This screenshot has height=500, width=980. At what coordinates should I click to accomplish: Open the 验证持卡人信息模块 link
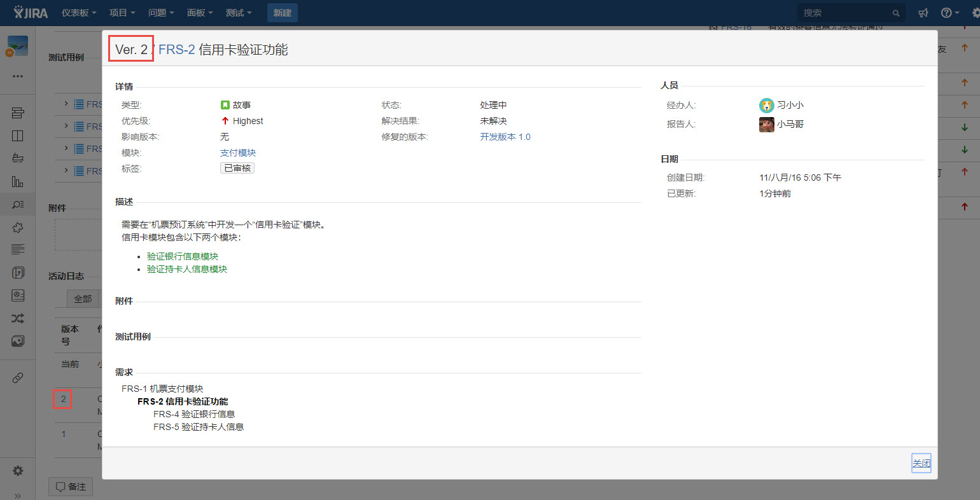point(187,269)
